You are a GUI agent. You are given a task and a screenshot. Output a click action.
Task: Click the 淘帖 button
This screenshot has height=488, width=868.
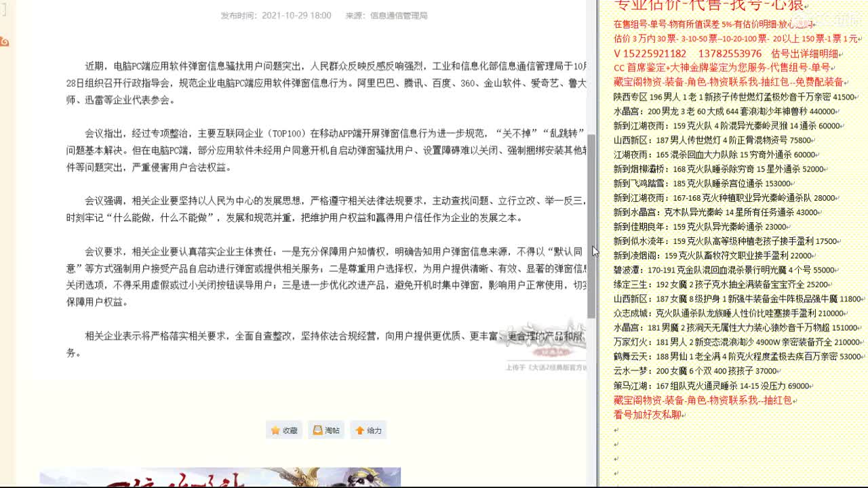point(326,430)
